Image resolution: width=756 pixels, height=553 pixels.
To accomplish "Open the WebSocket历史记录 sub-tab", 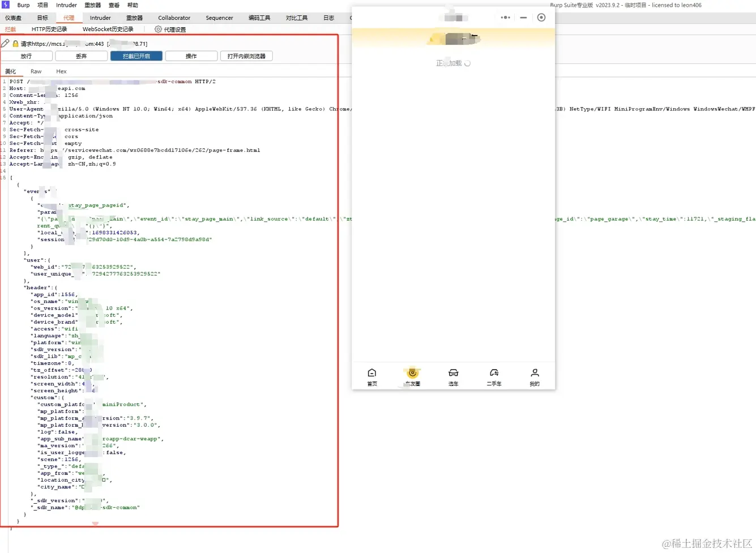I will (108, 29).
